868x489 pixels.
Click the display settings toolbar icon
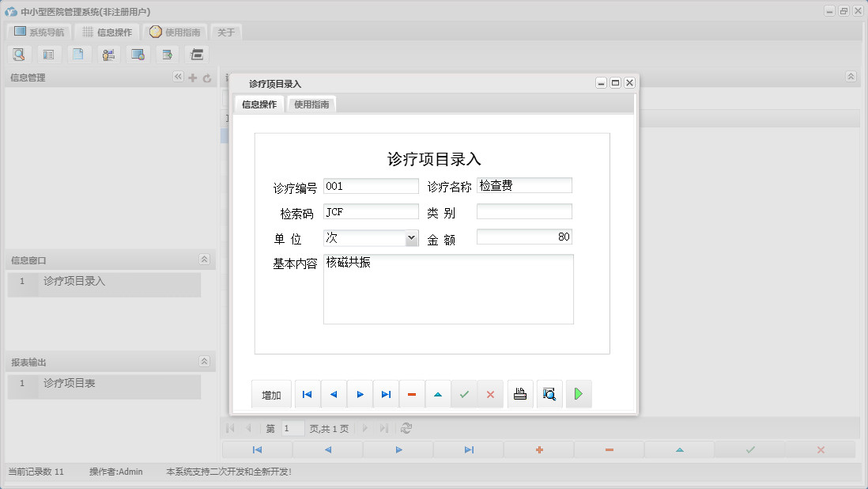pos(138,55)
